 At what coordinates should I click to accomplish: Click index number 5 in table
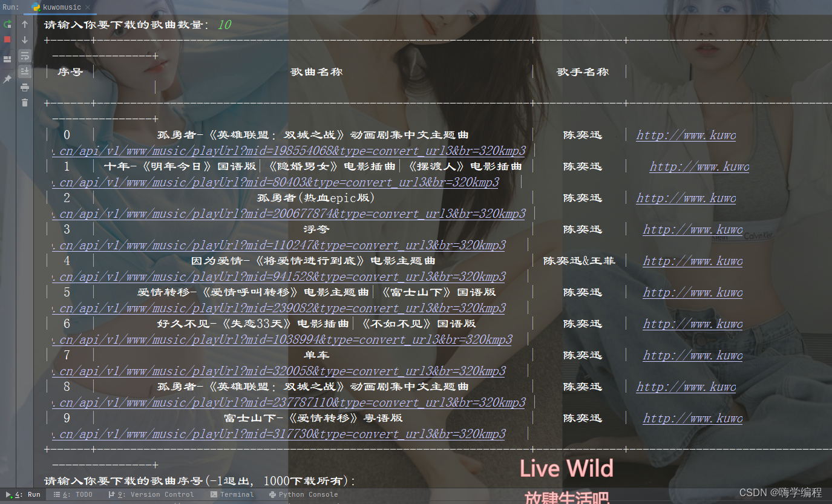click(x=67, y=292)
